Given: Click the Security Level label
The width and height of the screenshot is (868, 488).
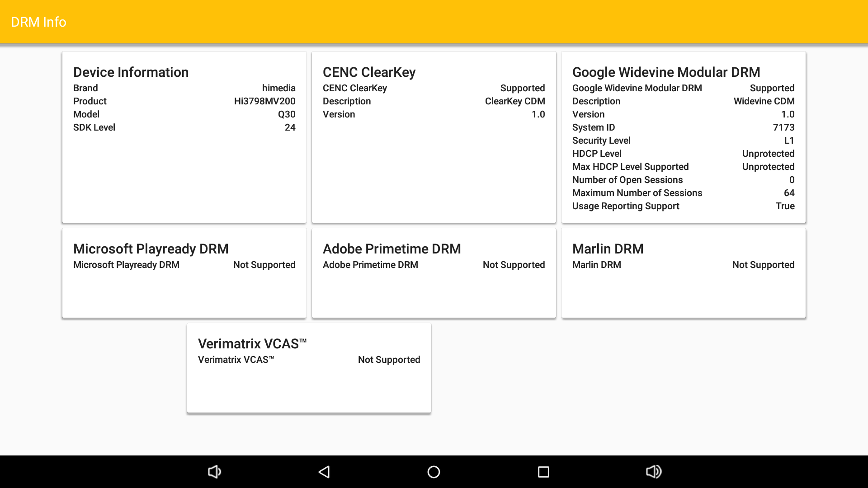Looking at the screenshot, I should click(x=601, y=141).
